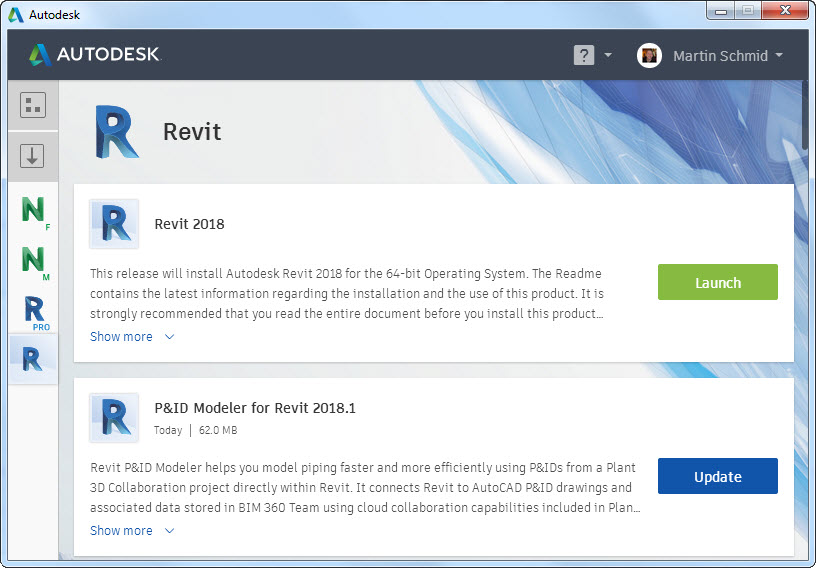Click the 62.0 MB size text
The width and height of the screenshot is (816, 568).
(218, 431)
